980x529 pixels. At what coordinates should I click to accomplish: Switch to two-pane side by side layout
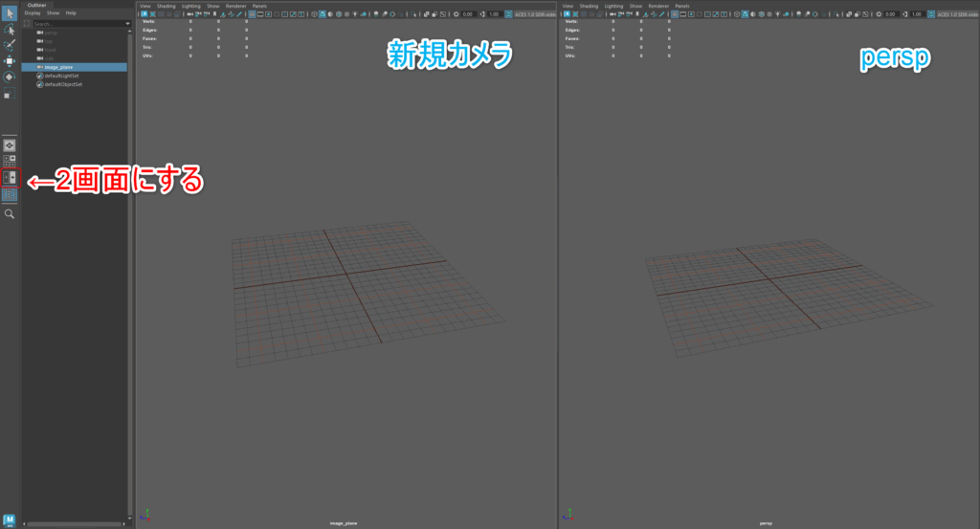[x=10, y=178]
